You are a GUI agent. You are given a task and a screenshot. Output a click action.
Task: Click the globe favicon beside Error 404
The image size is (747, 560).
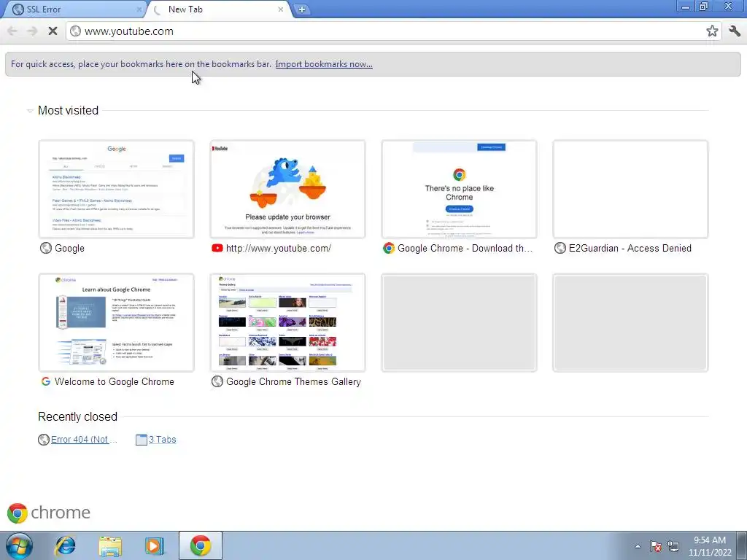[44, 440]
